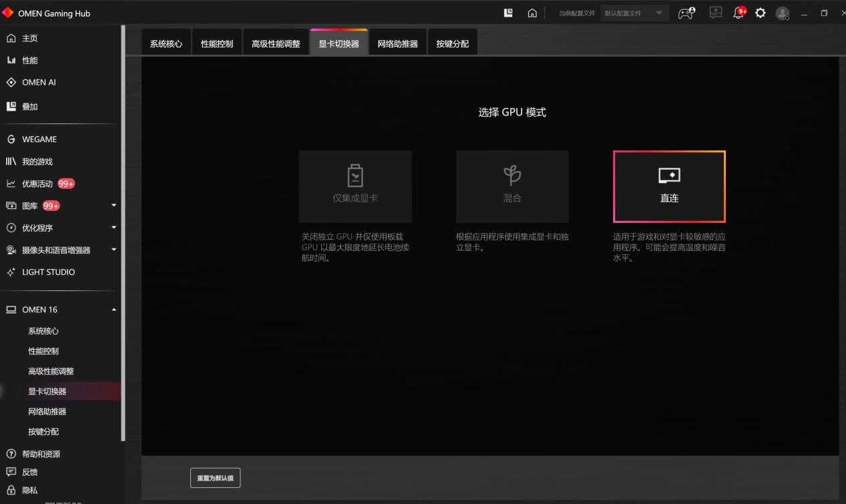Switch to the 网络助推器 tab
Screen dimensions: 846x504
(x=397, y=41)
